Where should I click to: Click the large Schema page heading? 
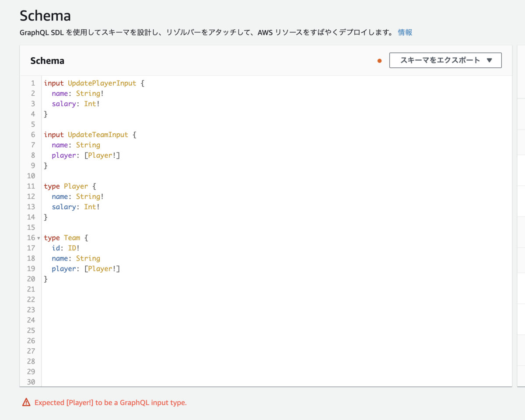[x=45, y=16]
